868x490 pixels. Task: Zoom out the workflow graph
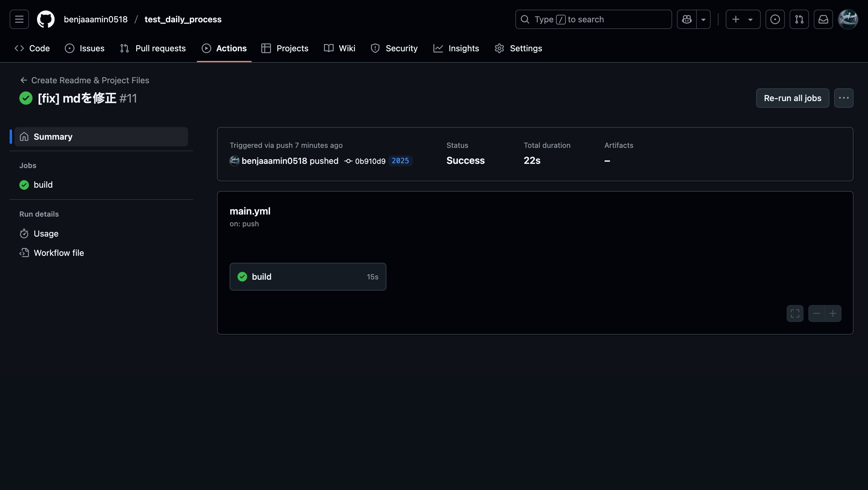click(816, 313)
